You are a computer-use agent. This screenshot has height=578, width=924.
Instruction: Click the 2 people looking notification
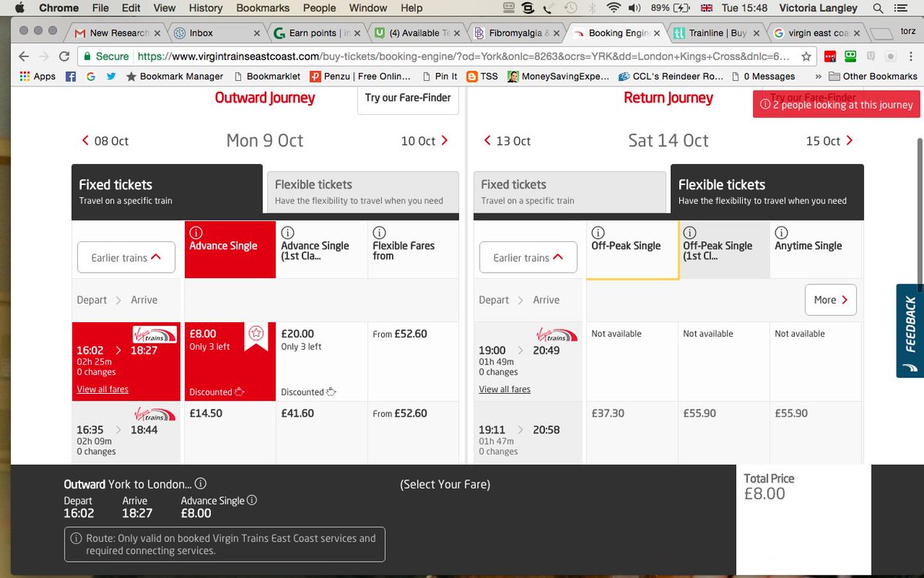point(836,104)
